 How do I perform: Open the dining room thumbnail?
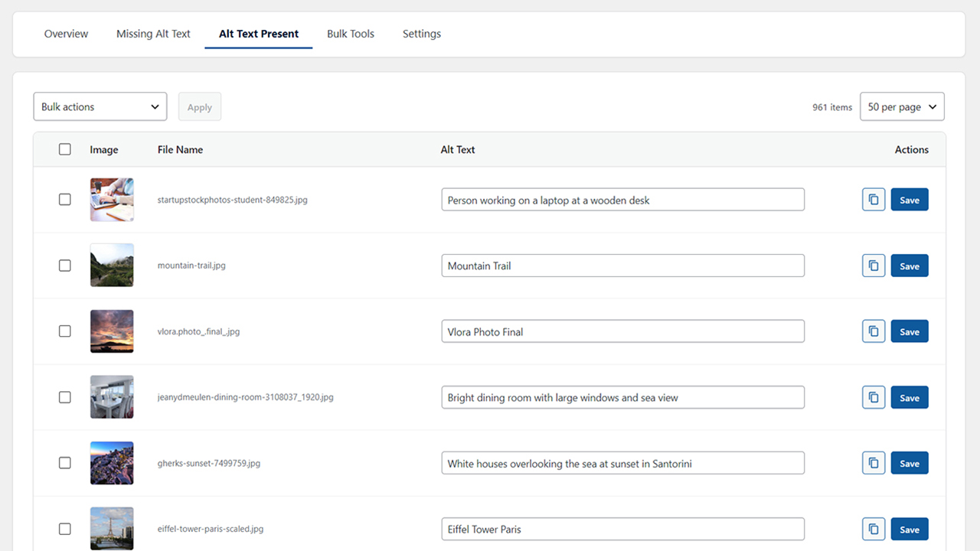tap(112, 397)
